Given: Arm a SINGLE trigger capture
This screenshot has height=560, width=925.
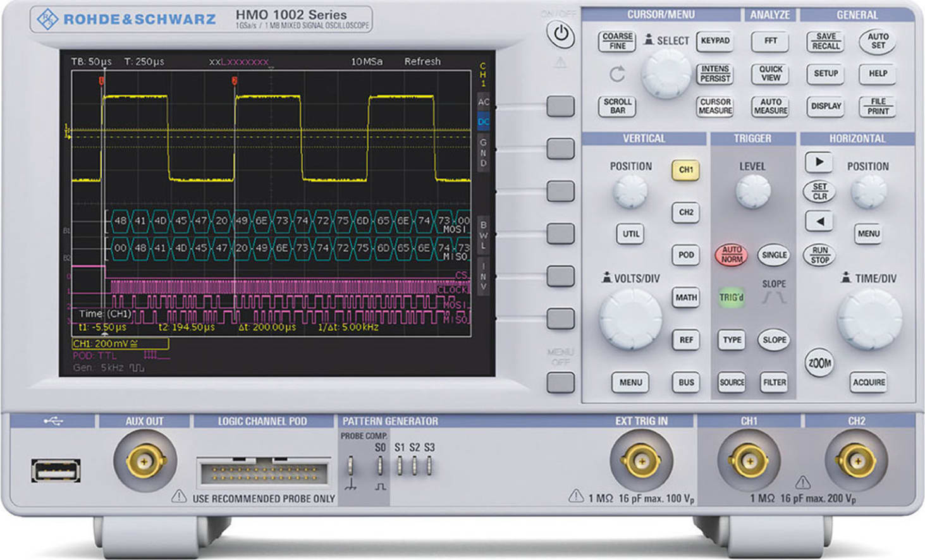Looking at the screenshot, I should point(774,255).
